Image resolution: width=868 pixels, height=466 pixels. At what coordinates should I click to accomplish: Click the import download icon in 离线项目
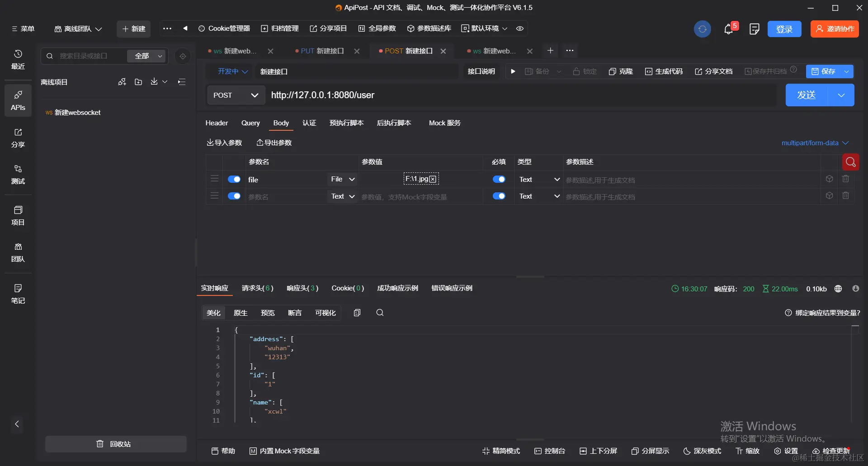click(x=154, y=81)
